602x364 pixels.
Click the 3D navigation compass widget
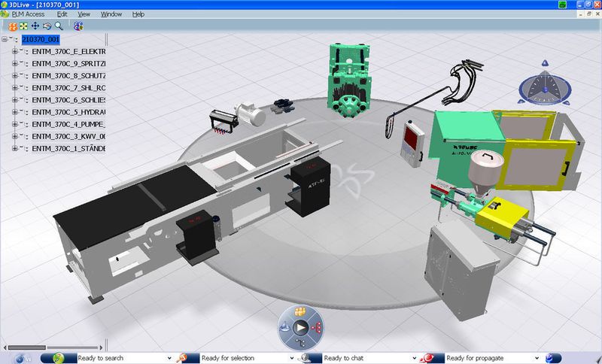[x=545, y=84]
